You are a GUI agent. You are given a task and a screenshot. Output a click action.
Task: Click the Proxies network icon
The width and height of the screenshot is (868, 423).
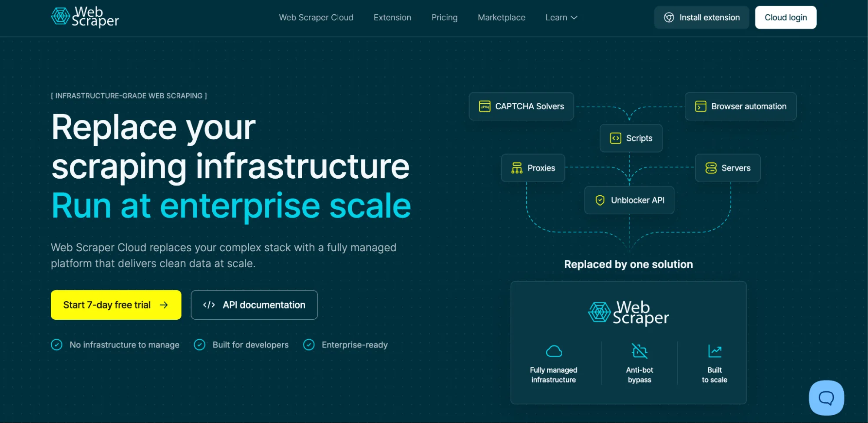pos(517,168)
